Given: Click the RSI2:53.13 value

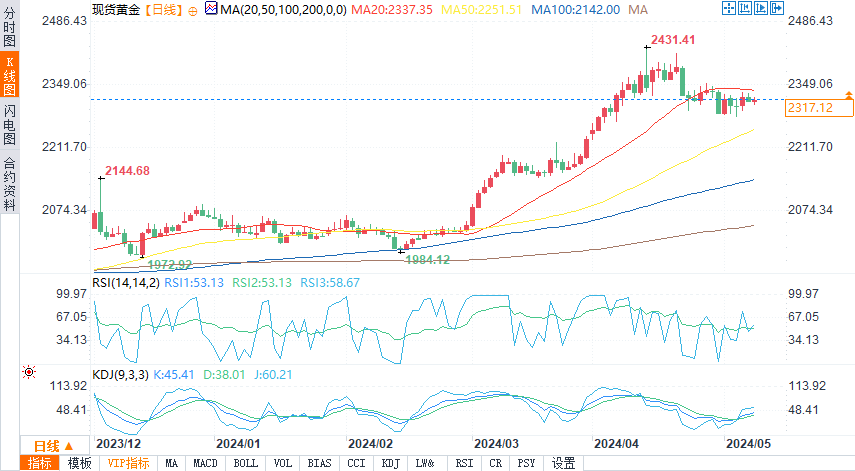Looking at the screenshot, I should pos(262,282).
